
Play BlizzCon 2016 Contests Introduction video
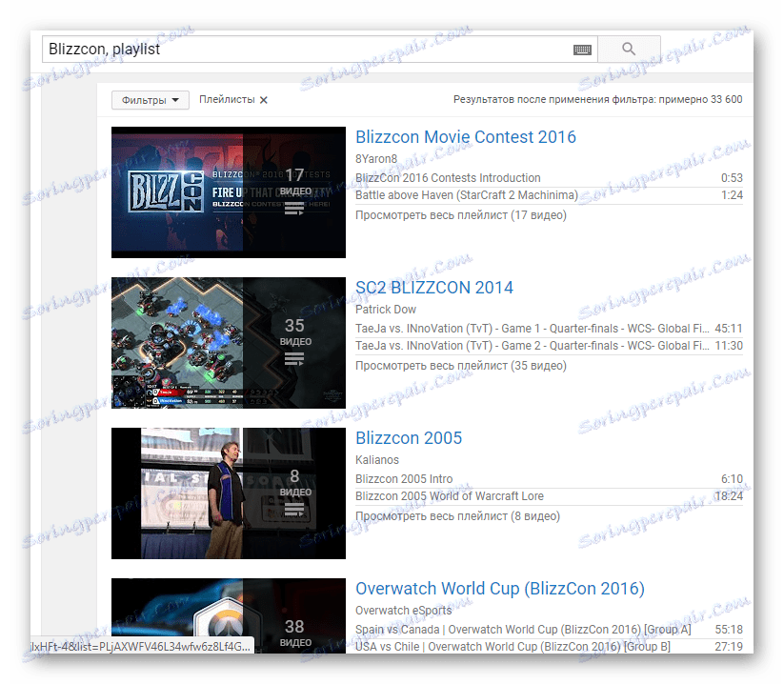(448, 178)
